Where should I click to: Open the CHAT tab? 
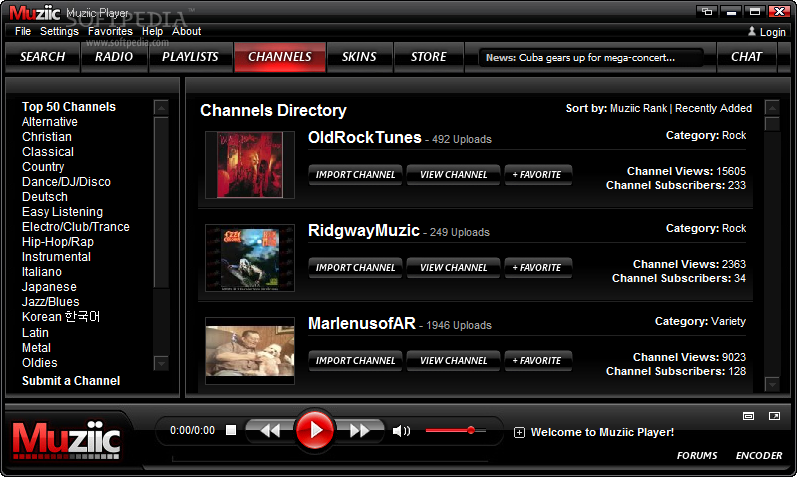(747, 57)
